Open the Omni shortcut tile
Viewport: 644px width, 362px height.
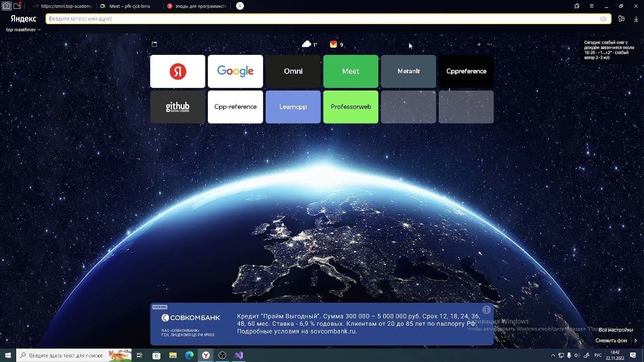pos(293,71)
